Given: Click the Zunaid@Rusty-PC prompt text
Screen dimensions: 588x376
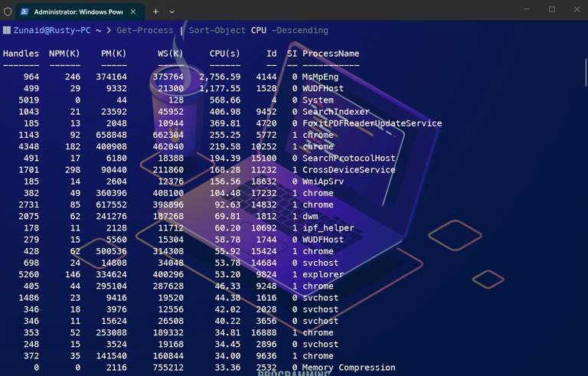Looking at the screenshot, I should pyautogui.click(x=52, y=31).
